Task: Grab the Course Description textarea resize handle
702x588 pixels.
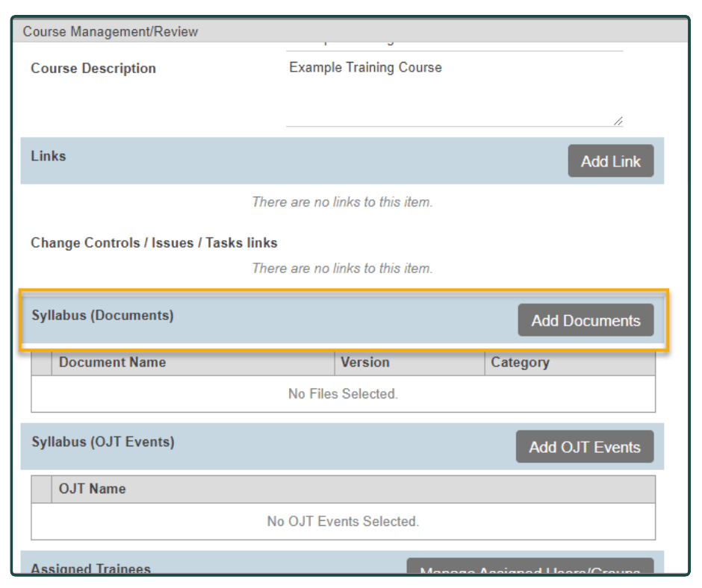Action: click(618, 121)
